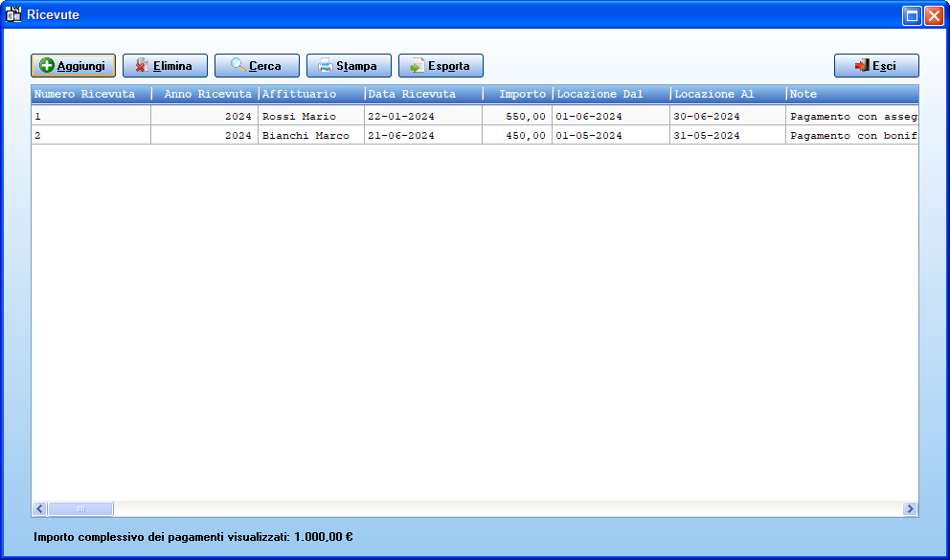Click the horizontal scrollbar left arrow
The image size is (950, 560).
tap(40, 508)
